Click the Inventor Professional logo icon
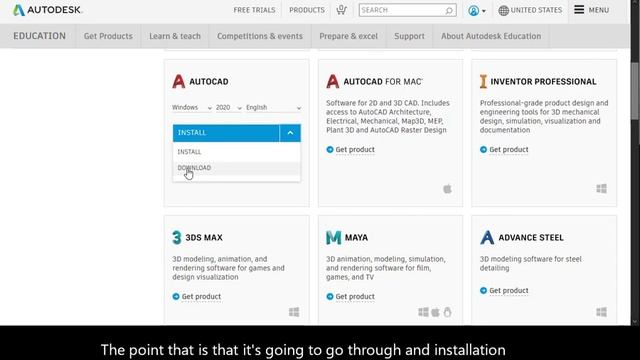This screenshot has width=640, height=360. [x=483, y=82]
